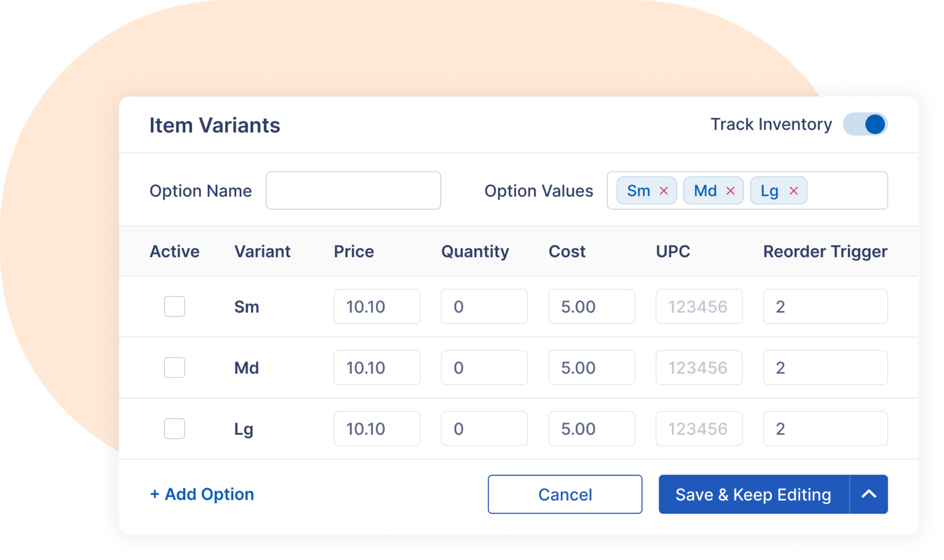Click the Lg variant Cost field

(591, 429)
